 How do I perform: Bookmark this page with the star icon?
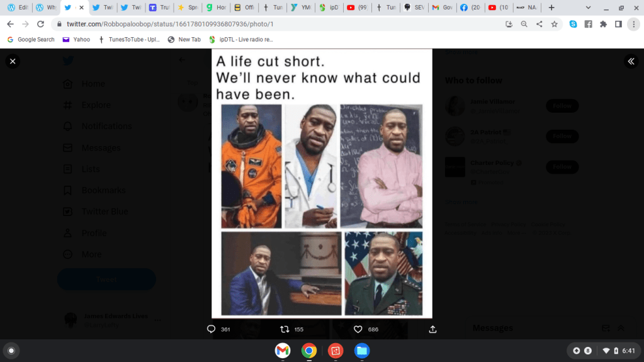(555, 24)
